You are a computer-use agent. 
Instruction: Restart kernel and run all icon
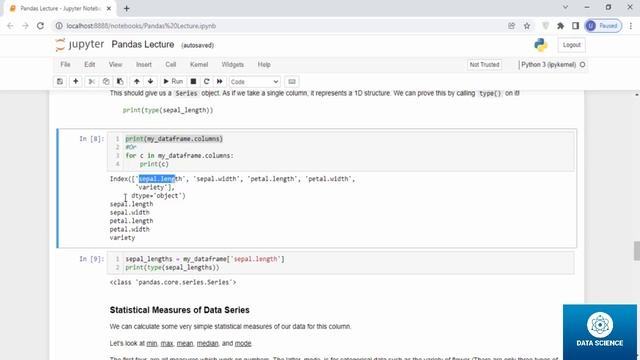[220, 82]
